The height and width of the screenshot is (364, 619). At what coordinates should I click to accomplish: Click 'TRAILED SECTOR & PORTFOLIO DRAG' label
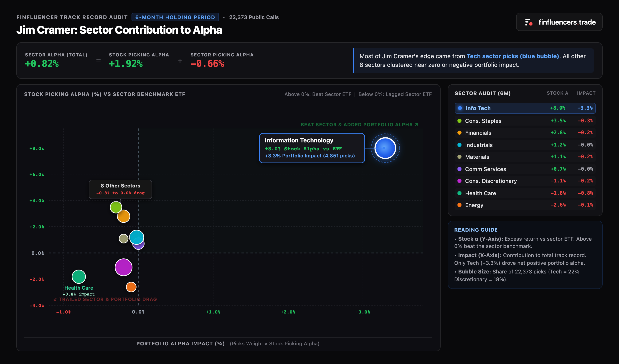tap(105, 299)
